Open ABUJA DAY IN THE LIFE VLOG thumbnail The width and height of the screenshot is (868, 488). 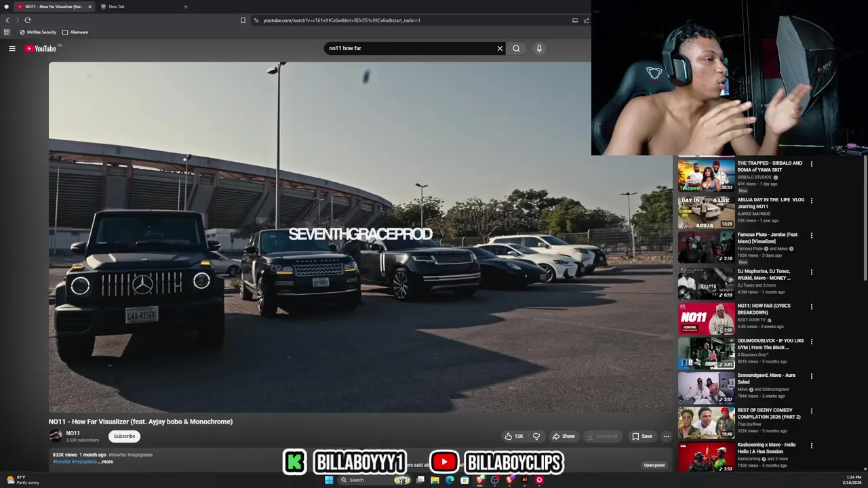tap(707, 212)
